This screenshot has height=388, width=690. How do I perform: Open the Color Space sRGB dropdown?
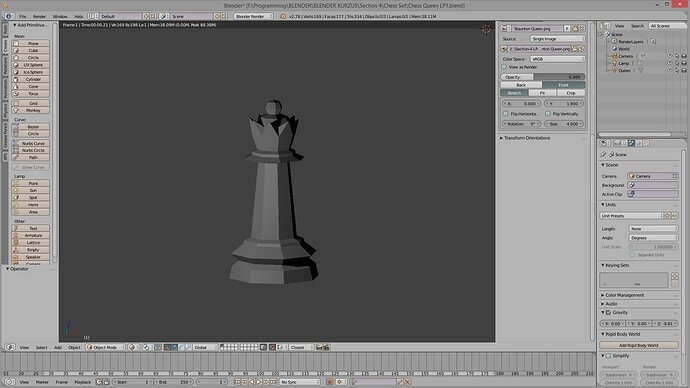(558, 59)
